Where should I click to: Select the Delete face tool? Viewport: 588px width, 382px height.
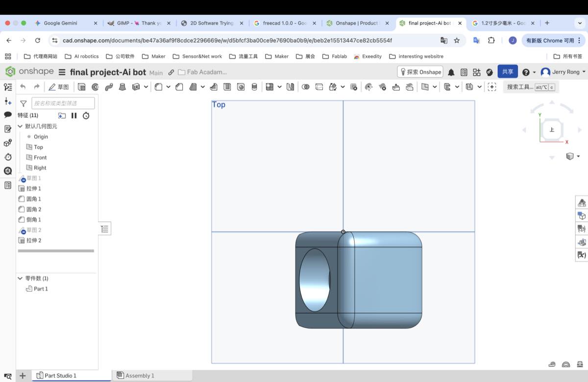(383, 87)
